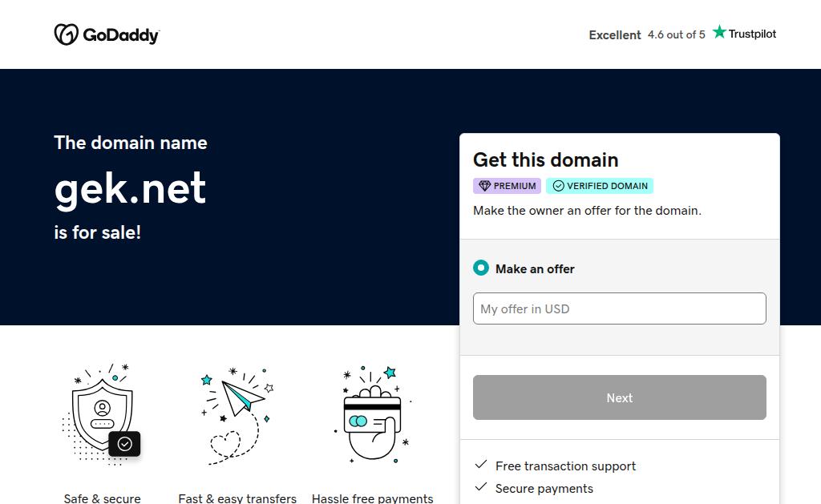Click the credit card payments illustration
821x504 pixels.
pos(373,414)
